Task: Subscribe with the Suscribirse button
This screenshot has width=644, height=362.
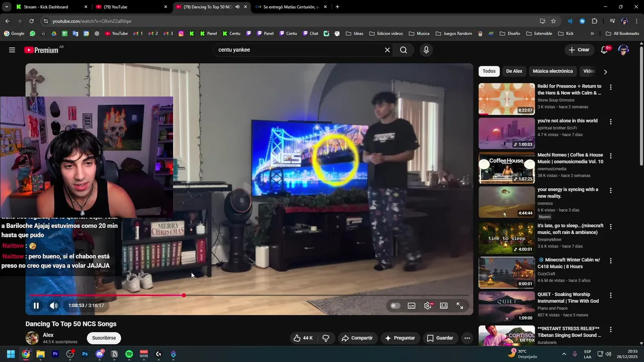Action: (104, 338)
